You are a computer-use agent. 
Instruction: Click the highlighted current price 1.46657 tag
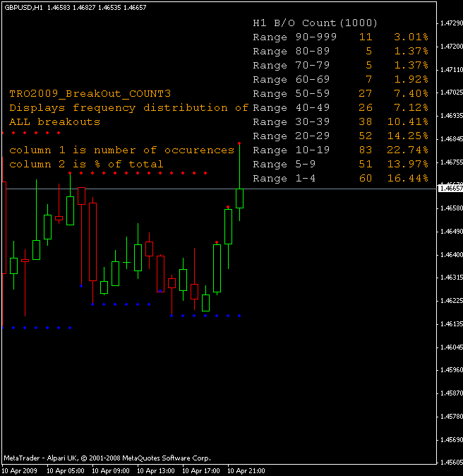point(450,188)
